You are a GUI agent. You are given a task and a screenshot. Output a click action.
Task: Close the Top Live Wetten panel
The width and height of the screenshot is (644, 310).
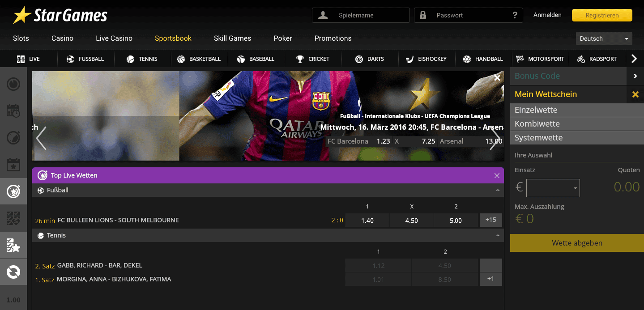coord(497,176)
